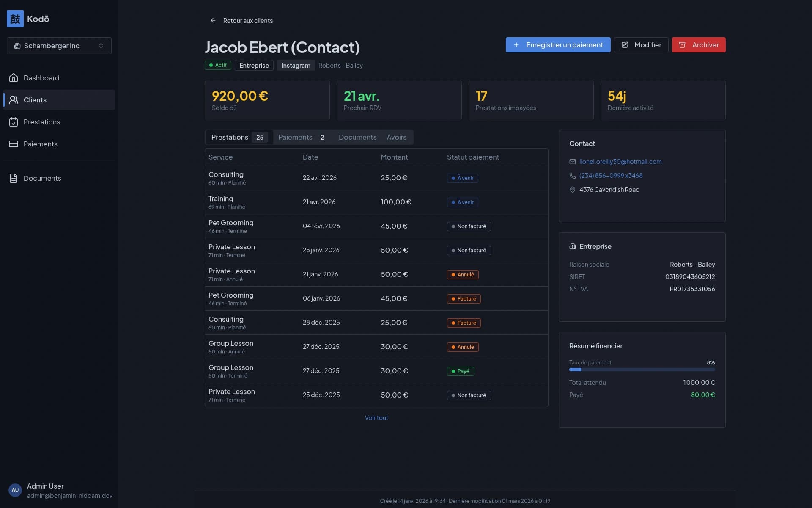Click the back arrow icon
812x508 pixels.
tap(213, 20)
